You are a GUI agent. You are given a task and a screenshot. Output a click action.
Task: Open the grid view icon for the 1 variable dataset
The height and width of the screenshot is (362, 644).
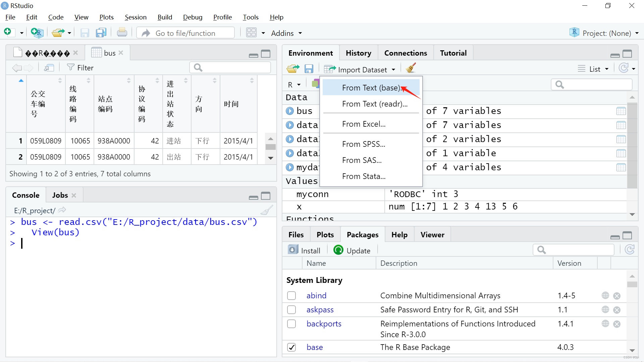621,153
